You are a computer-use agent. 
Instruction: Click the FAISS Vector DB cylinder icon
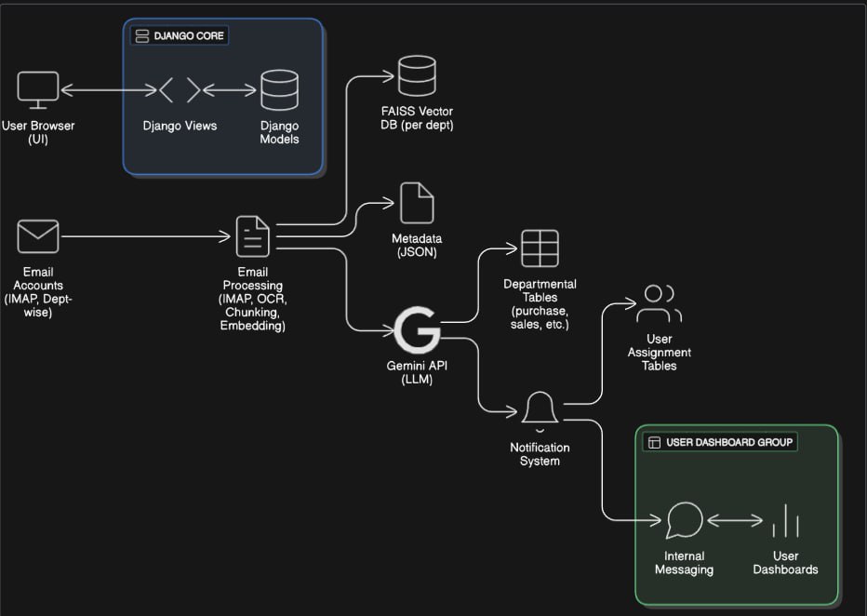click(x=417, y=75)
